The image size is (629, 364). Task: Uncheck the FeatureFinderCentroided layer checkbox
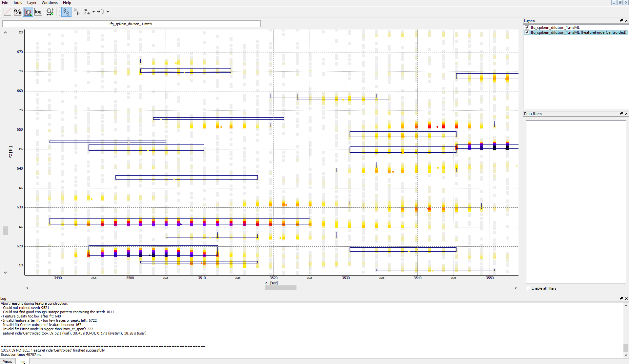click(527, 32)
